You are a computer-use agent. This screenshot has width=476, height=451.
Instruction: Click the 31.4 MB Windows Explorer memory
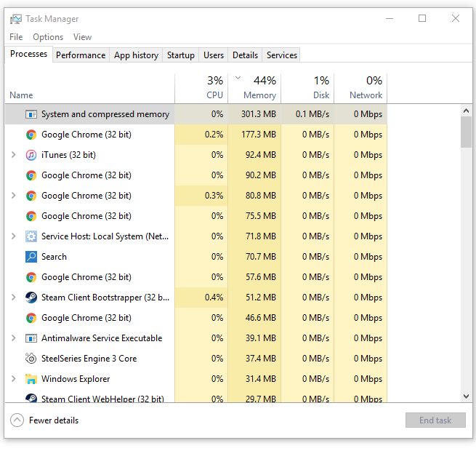click(x=261, y=379)
